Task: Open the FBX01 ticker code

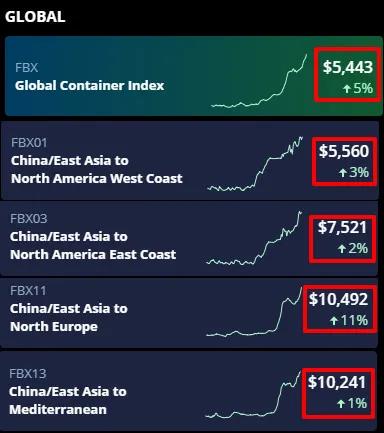Action: [x=29, y=143]
